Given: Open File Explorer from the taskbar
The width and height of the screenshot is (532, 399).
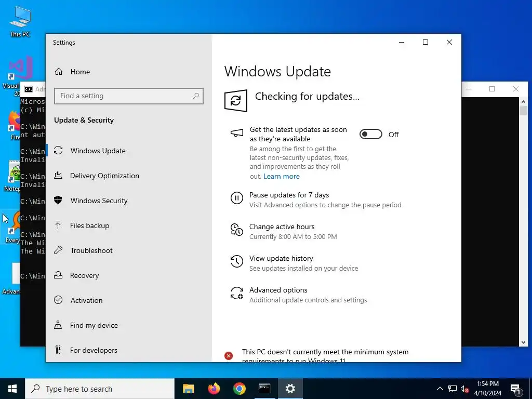Looking at the screenshot, I should (x=188, y=389).
